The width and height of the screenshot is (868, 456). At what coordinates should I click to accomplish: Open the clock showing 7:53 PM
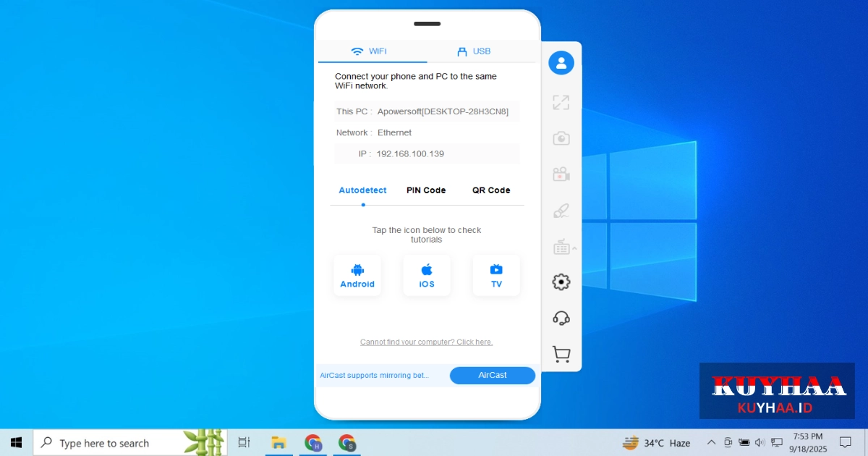pyautogui.click(x=808, y=442)
